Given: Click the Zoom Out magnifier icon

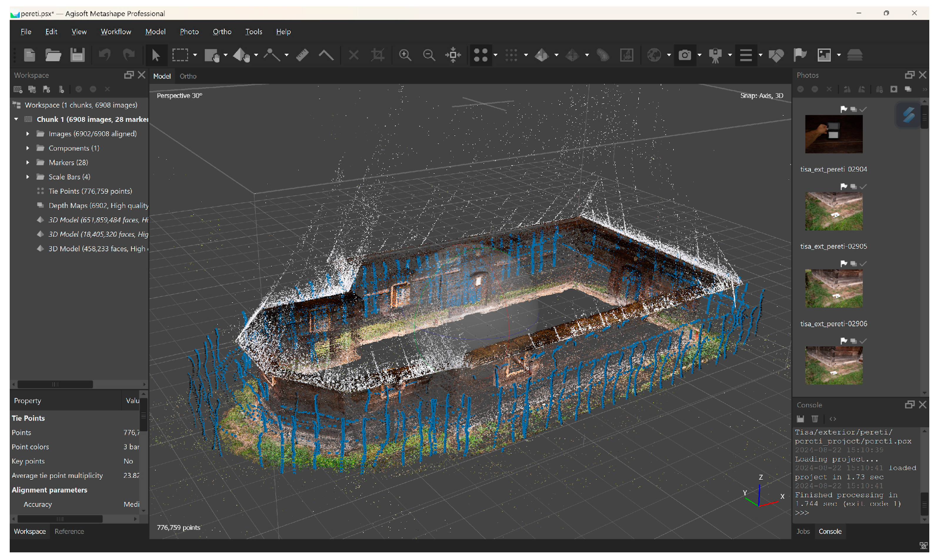Looking at the screenshot, I should [429, 55].
